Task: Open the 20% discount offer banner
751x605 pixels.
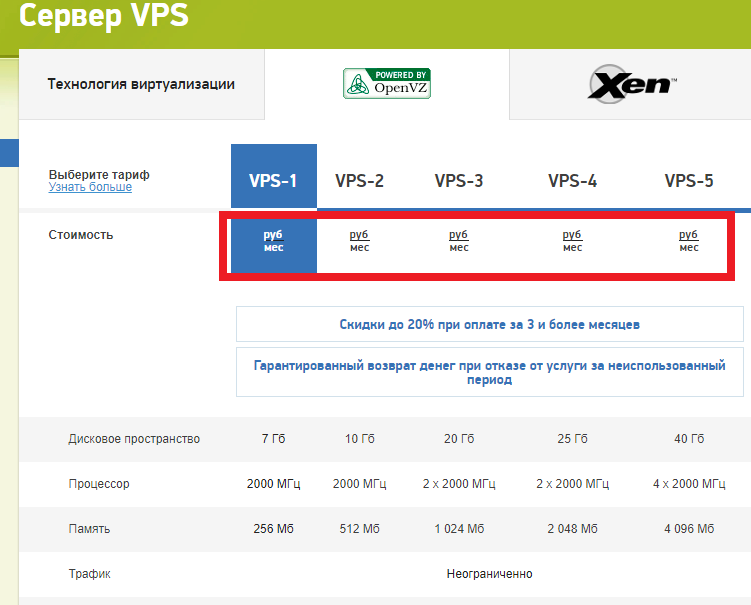Action: (490, 325)
